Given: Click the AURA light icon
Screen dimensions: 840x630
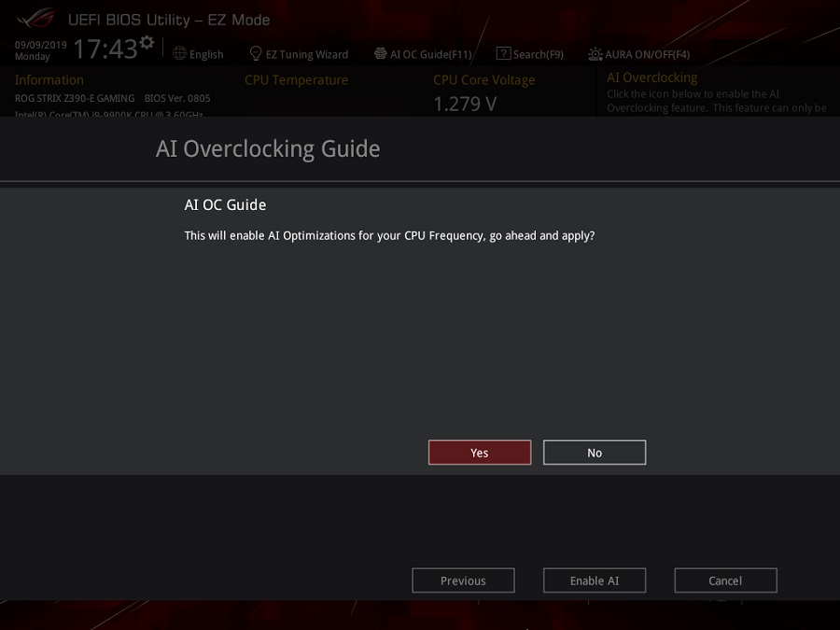Looking at the screenshot, I should click(595, 54).
